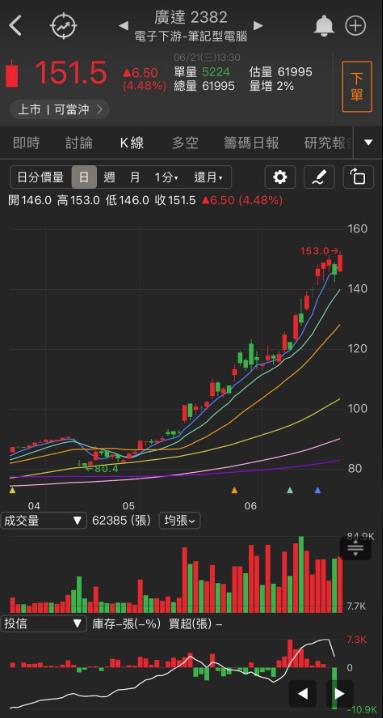
Task: Tap the blue triangle event marker
Action: coord(317,490)
